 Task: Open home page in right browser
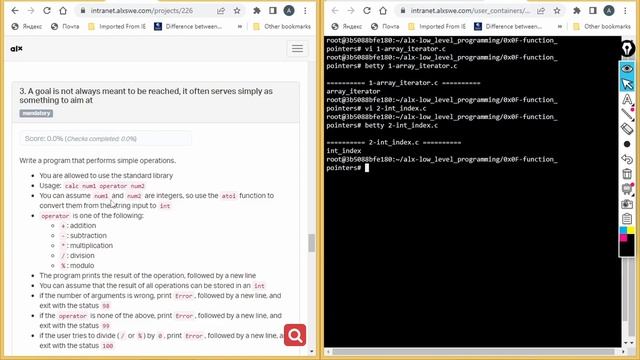pyautogui.click(x=383, y=11)
